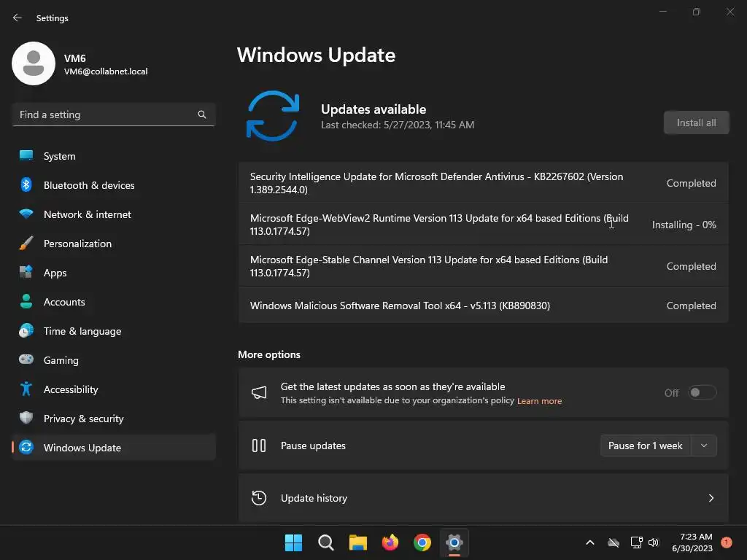This screenshot has height=560, width=747.
Task: Click the Bluetooth icon in sidebar
Action: (26, 184)
